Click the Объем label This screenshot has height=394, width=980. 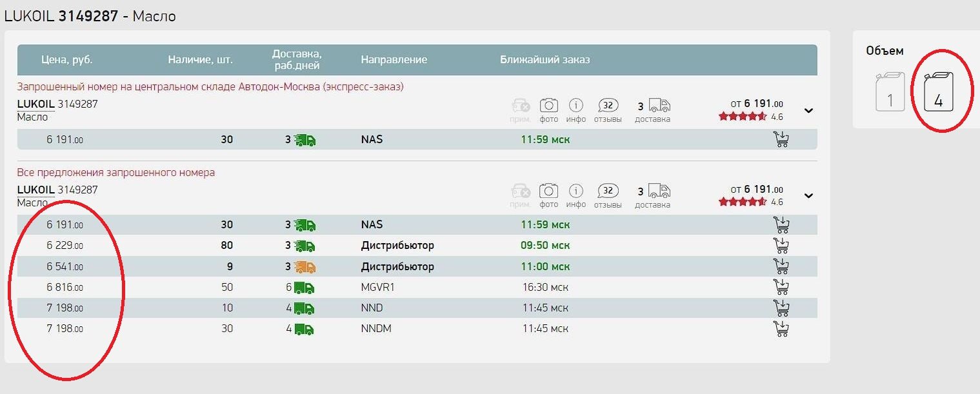[x=885, y=51]
